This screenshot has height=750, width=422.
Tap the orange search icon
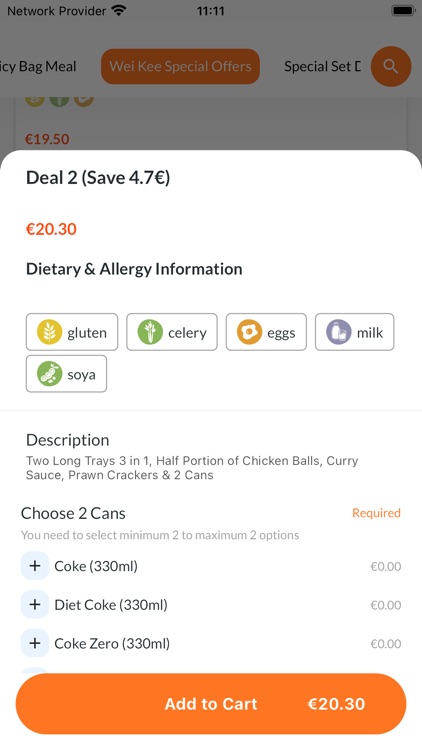coord(391,66)
